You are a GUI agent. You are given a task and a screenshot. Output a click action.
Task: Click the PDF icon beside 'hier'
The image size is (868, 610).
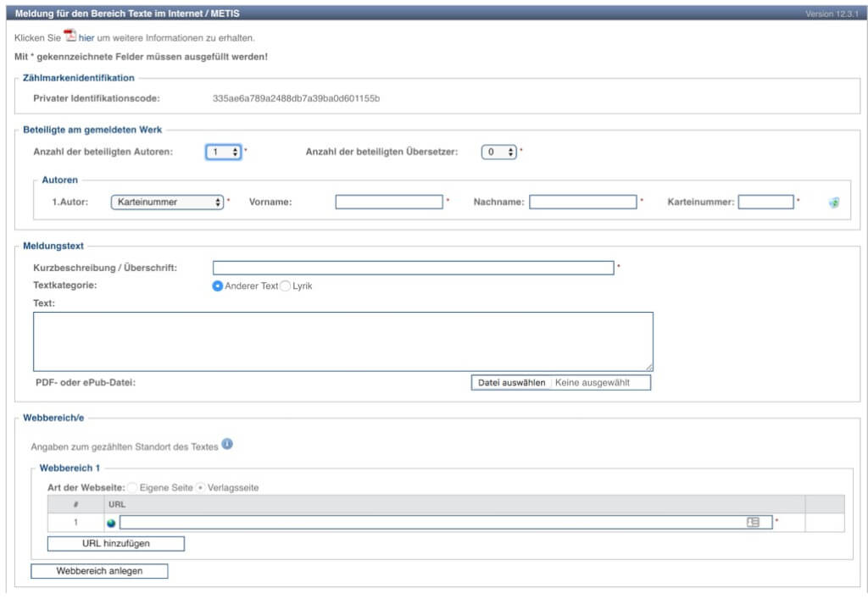tap(70, 36)
